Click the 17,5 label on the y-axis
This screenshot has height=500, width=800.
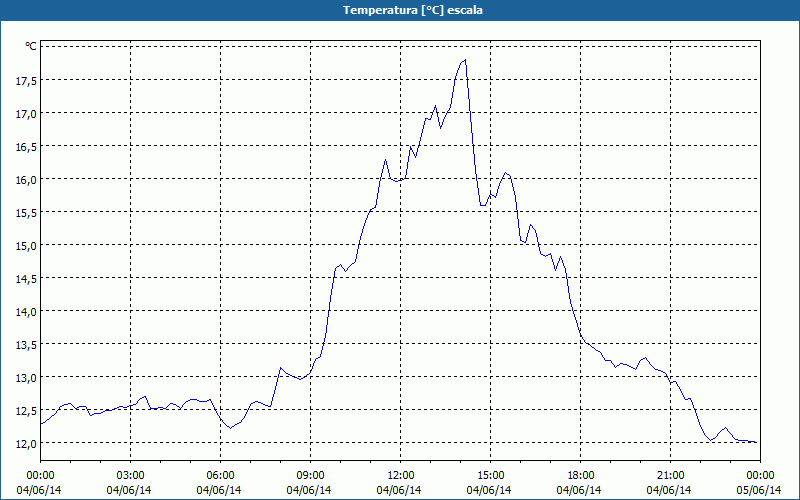click(x=25, y=80)
